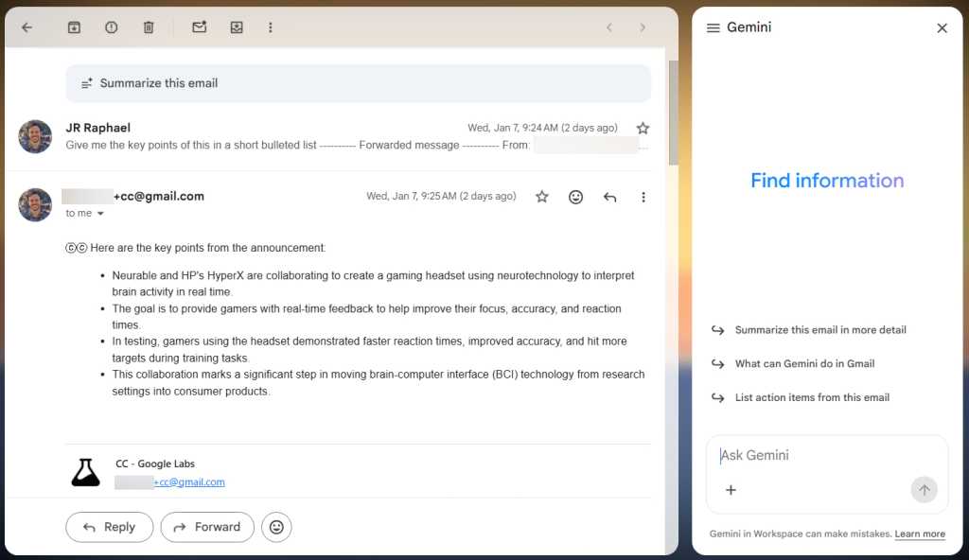Open more options on the reply message
Image resolution: width=969 pixels, height=560 pixels.
pos(643,197)
